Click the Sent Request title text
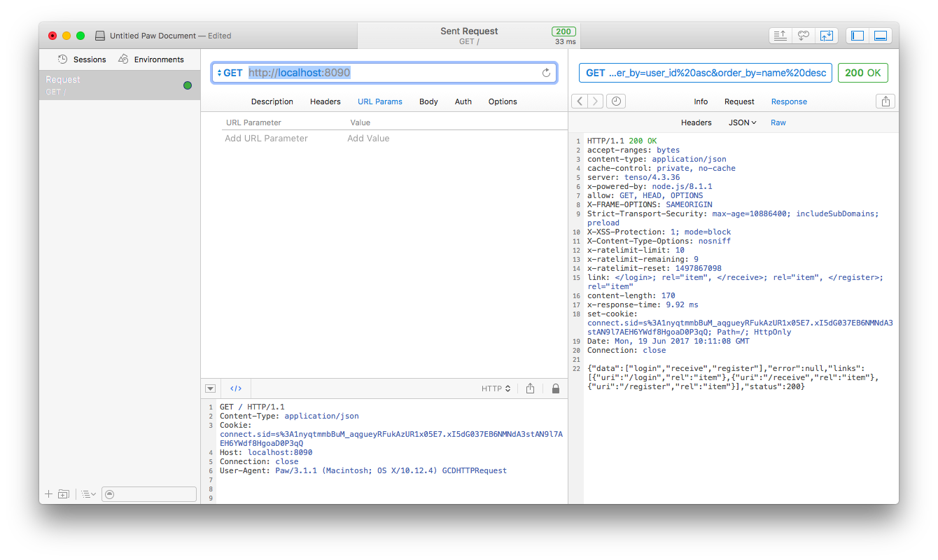Viewport: 938px width, 560px height. point(469,31)
